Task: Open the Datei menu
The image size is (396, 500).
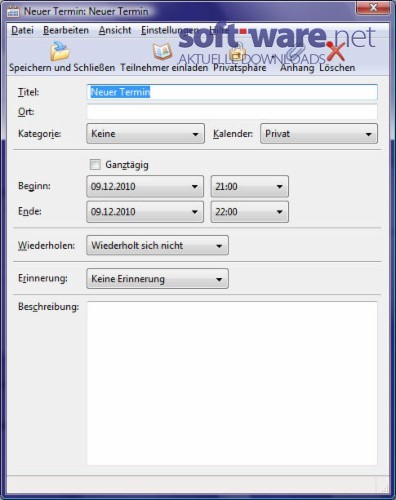Action: pyautogui.click(x=22, y=30)
